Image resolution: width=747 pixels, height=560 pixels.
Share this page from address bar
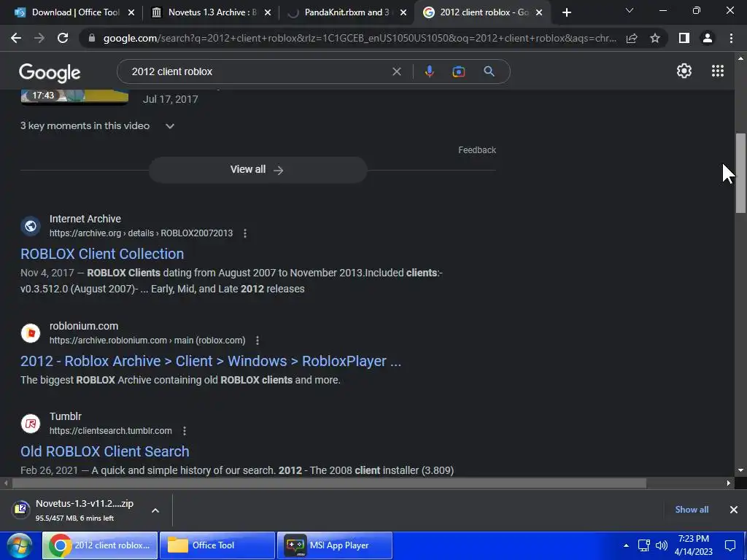[x=632, y=38]
